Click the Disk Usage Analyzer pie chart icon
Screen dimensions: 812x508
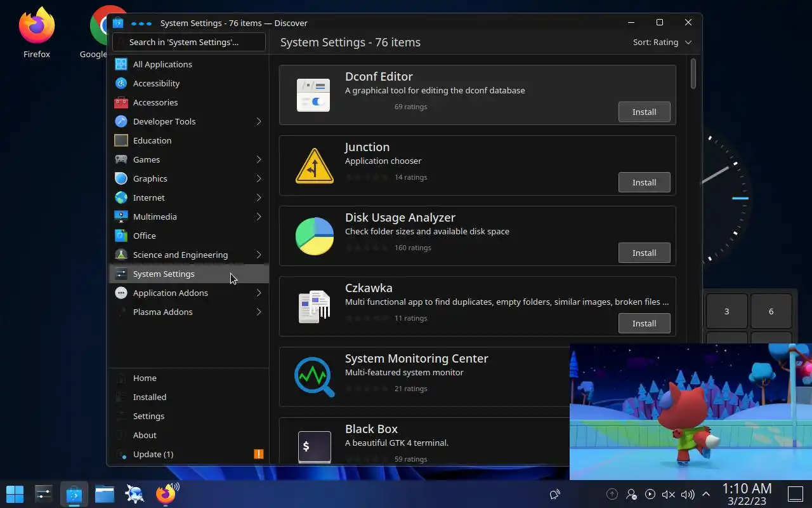point(315,236)
